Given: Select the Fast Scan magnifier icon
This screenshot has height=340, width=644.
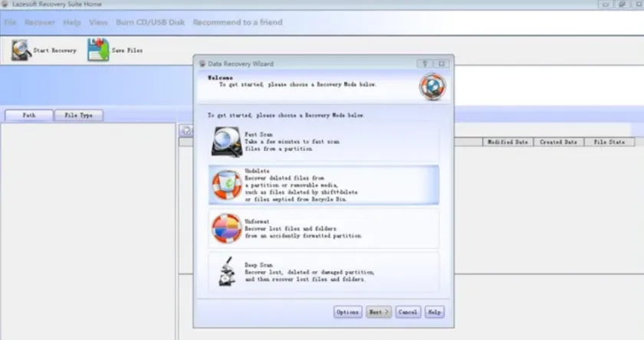Looking at the screenshot, I should point(226,142).
